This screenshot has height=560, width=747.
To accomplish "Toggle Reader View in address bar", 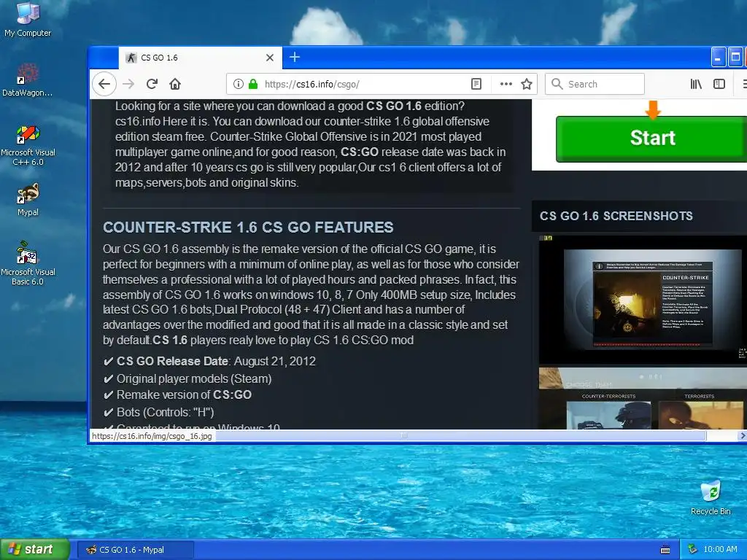I will (476, 85).
